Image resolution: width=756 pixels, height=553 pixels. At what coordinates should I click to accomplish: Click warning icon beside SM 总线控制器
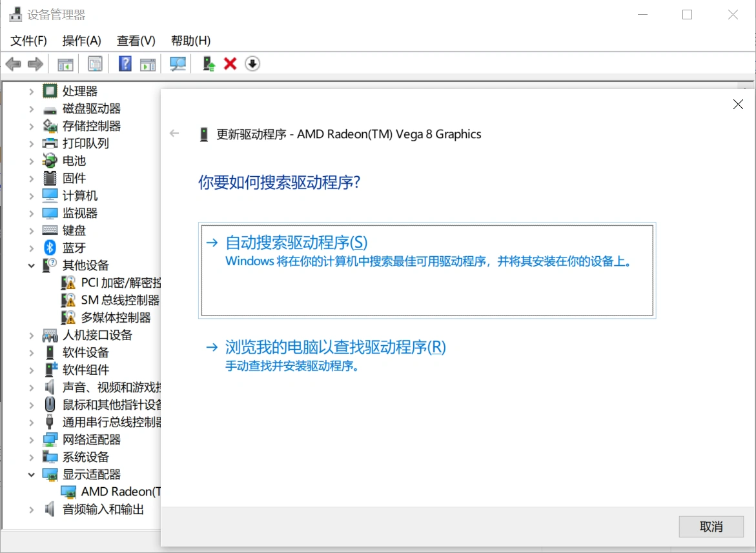point(68,299)
